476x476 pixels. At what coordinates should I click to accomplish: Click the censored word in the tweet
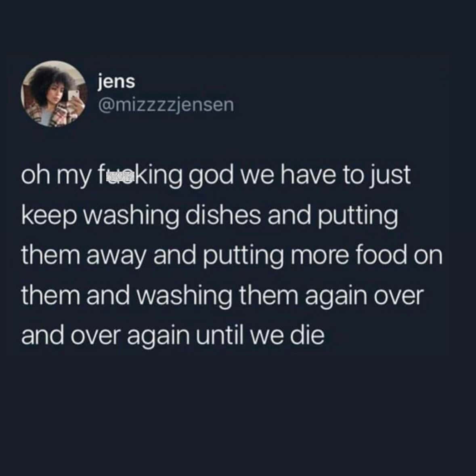pos(117,175)
